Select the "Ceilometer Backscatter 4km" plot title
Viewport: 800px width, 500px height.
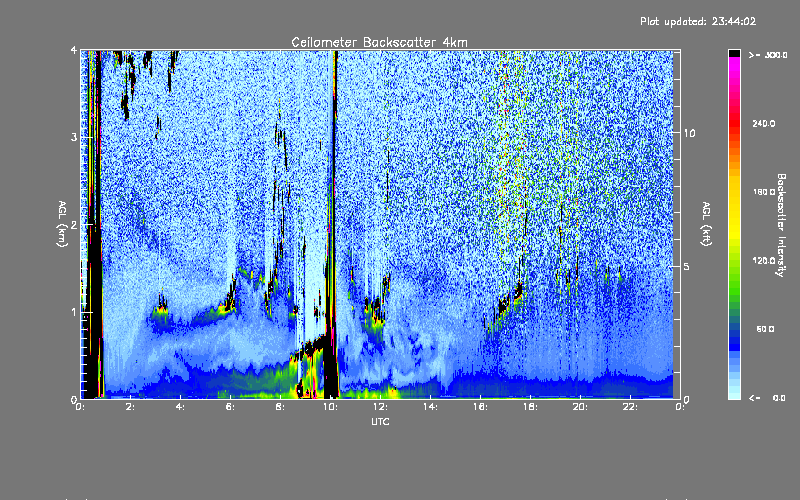click(379, 42)
